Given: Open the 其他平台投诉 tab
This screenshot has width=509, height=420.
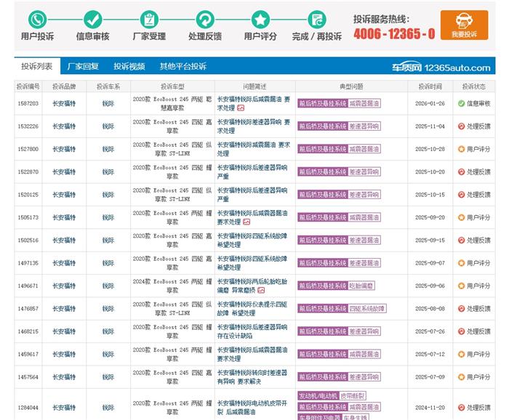Looking at the screenshot, I should pyautogui.click(x=183, y=66).
